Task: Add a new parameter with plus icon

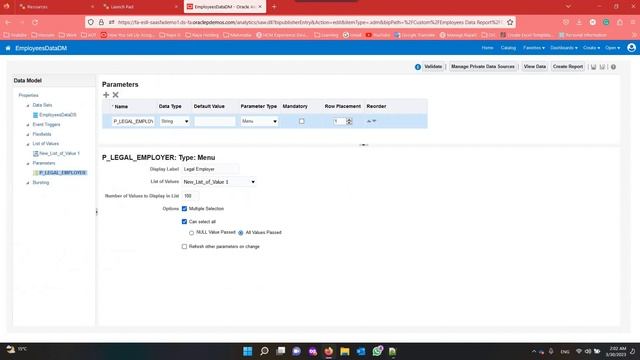Action: coord(106,95)
